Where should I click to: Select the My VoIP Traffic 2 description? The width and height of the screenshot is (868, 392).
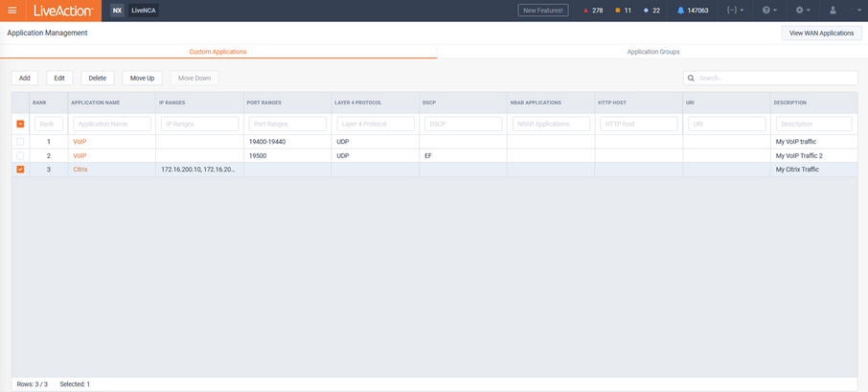tap(799, 155)
